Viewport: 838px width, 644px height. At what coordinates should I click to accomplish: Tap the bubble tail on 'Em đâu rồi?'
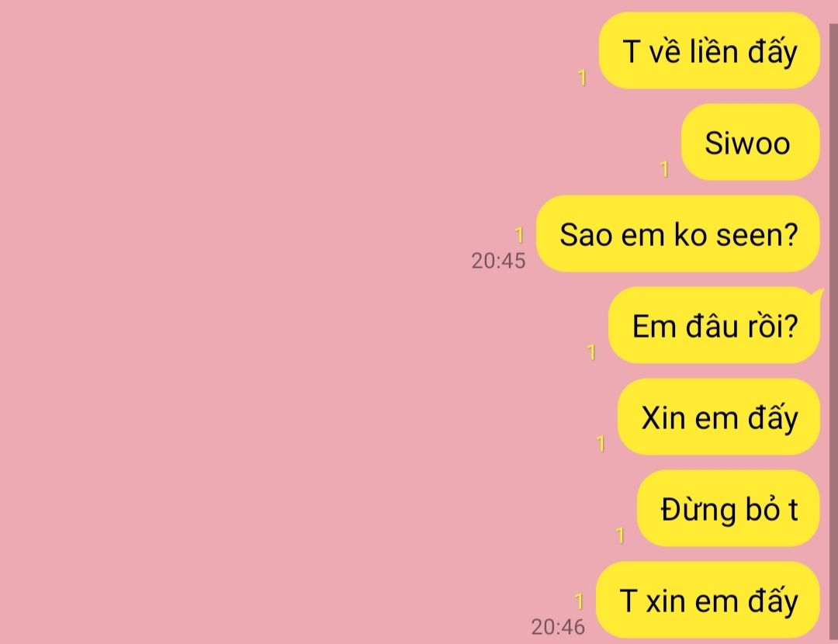pyautogui.click(x=818, y=293)
